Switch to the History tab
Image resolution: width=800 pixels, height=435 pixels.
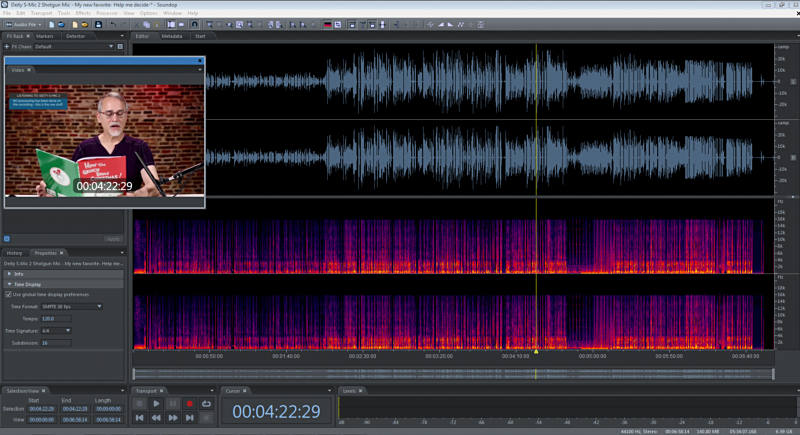[x=14, y=253]
